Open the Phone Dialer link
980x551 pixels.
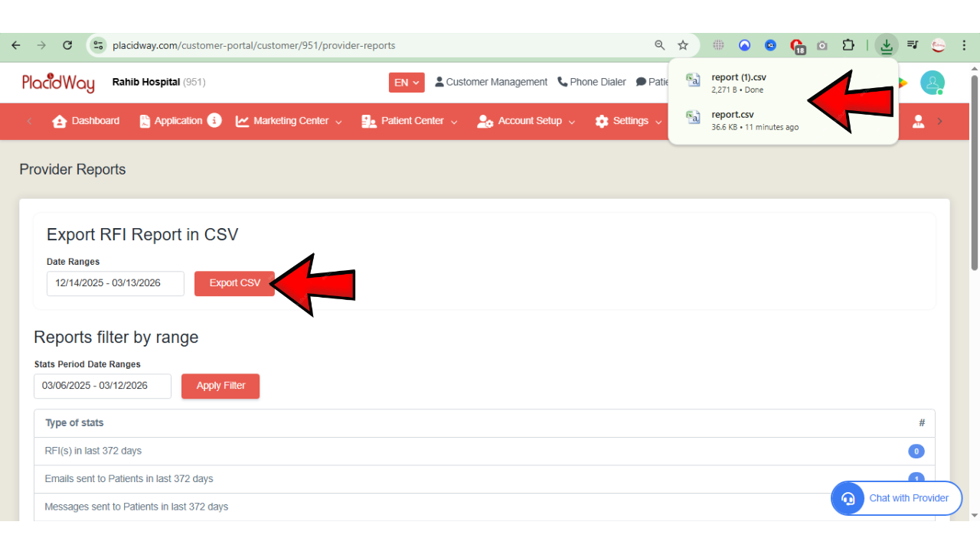pyautogui.click(x=592, y=82)
